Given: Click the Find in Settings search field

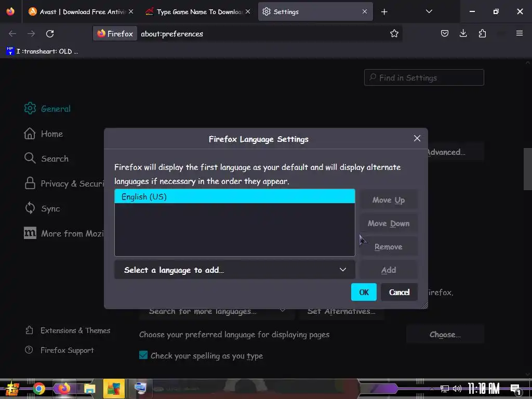Looking at the screenshot, I should (424, 78).
